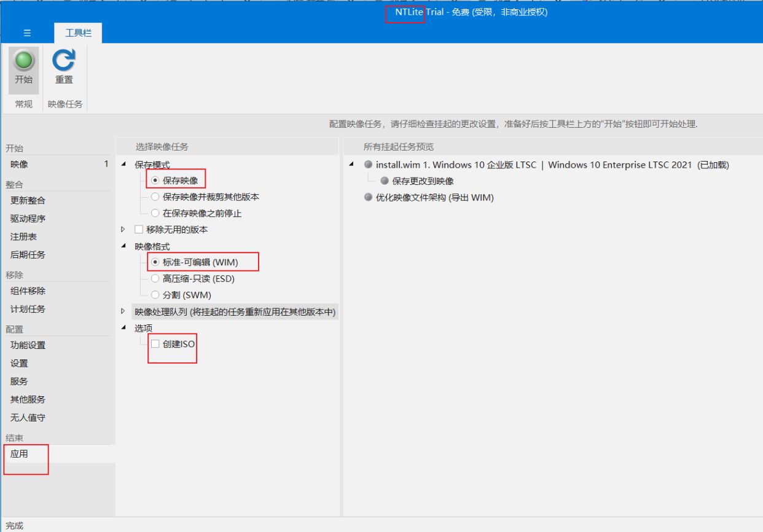This screenshot has width=763, height=532.
Task: Choose 高压缩-只读 (ESD) image format
Action: click(x=155, y=279)
